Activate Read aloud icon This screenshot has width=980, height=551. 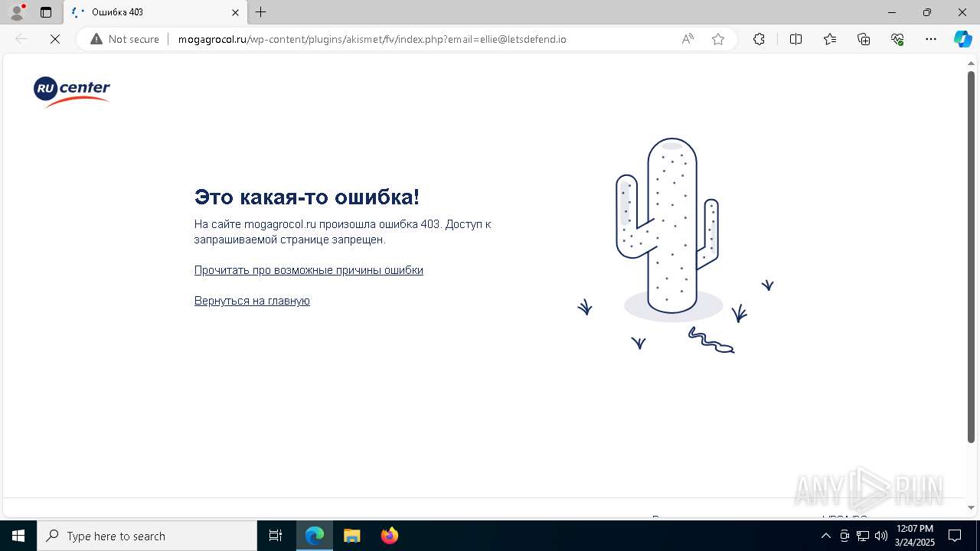coord(688,39)
